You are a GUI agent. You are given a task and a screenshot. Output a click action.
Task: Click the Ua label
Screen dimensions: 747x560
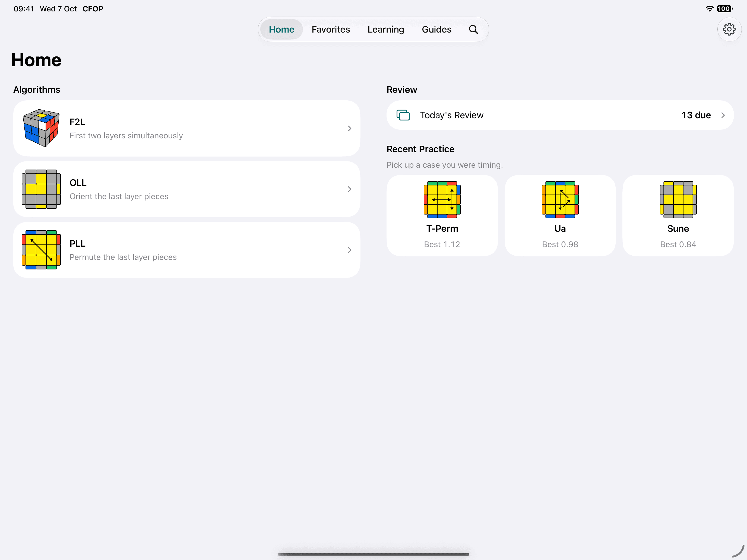560,228
